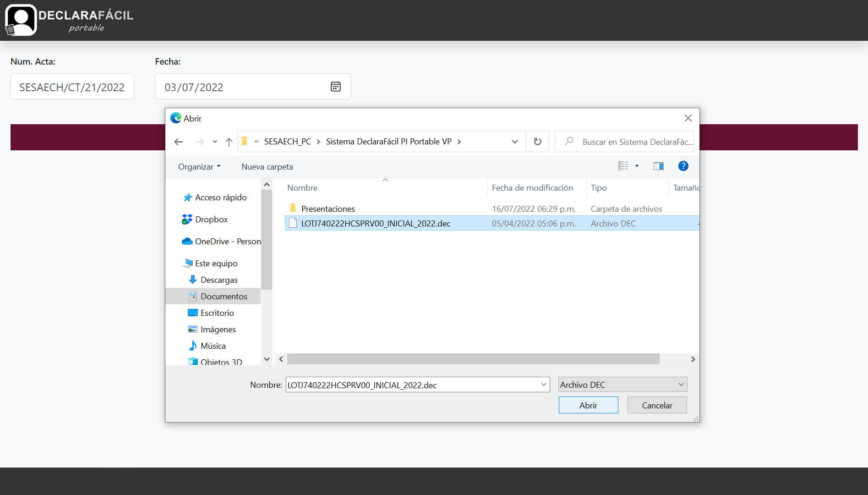Open the calendar picker in Fecha field
The height and width of the screenshot is (495, 868).
pyautogui.click(x=336, y=87)
